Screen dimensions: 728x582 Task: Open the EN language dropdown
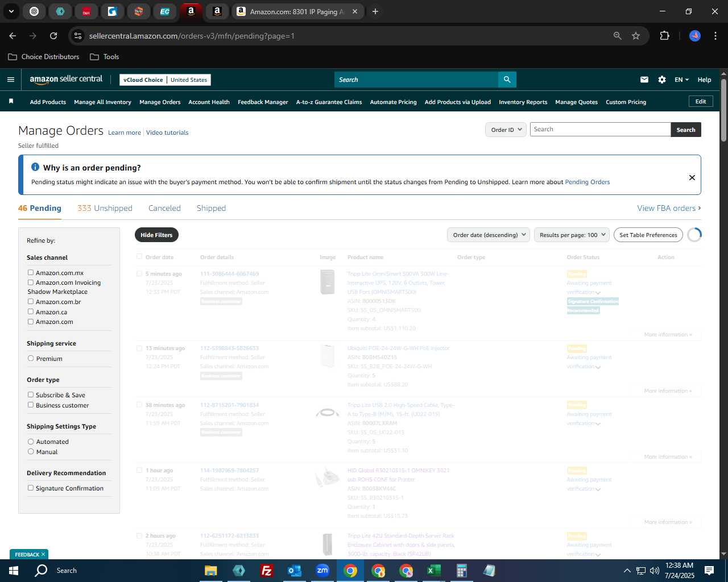click(x=681, y=80)
